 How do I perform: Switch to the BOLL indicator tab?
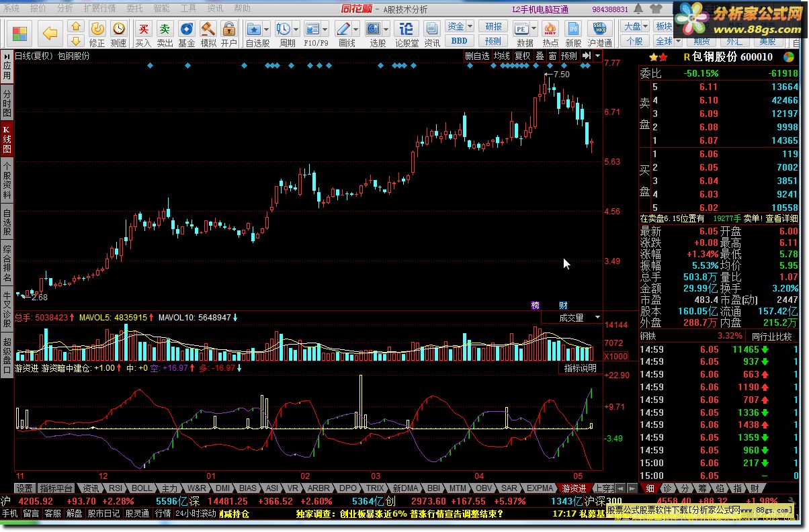point(142,488)
